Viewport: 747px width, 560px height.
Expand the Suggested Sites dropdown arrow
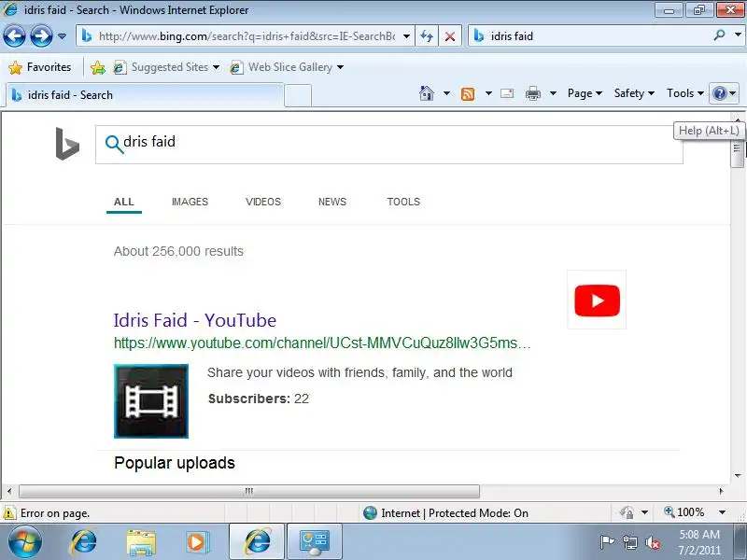click(217, 67)
